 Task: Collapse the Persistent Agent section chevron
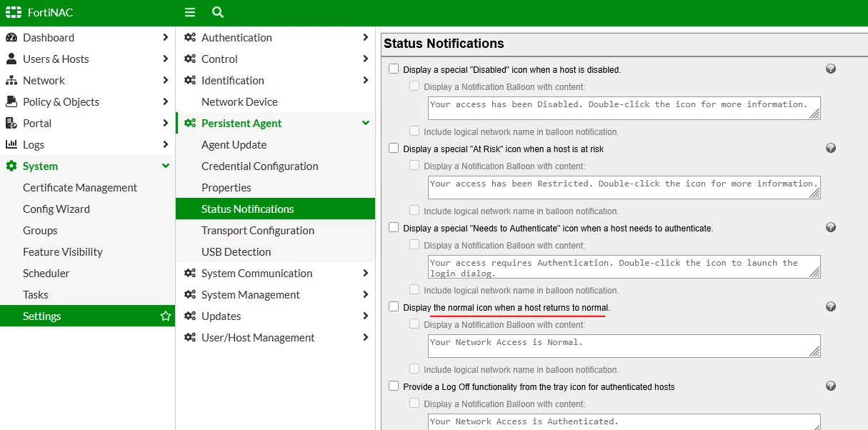coord(366,123)
